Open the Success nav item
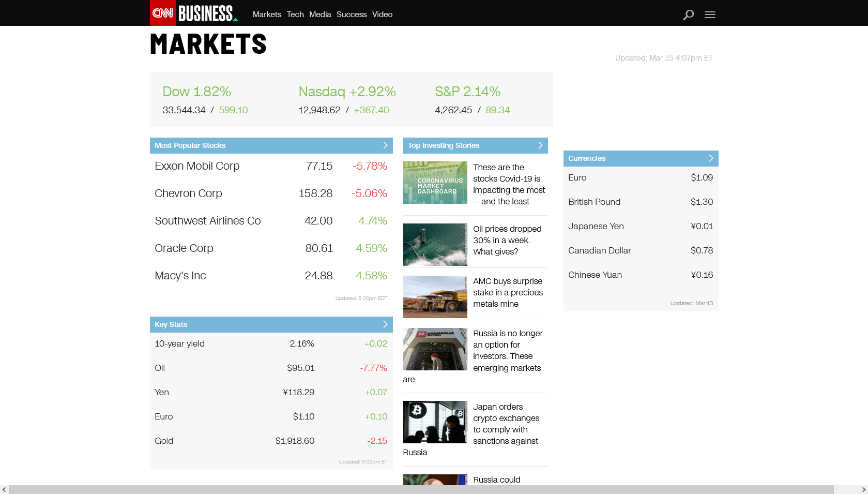 coord(352,14)
